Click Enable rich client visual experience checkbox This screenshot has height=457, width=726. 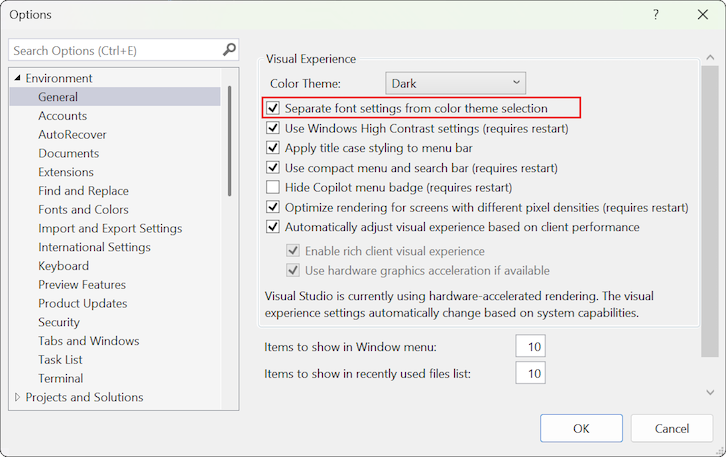tap(293, 250)
